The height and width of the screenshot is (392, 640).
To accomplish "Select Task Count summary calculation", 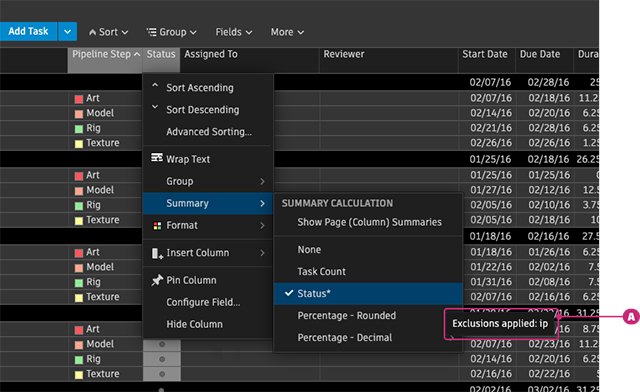I will [x=368, y=272].
